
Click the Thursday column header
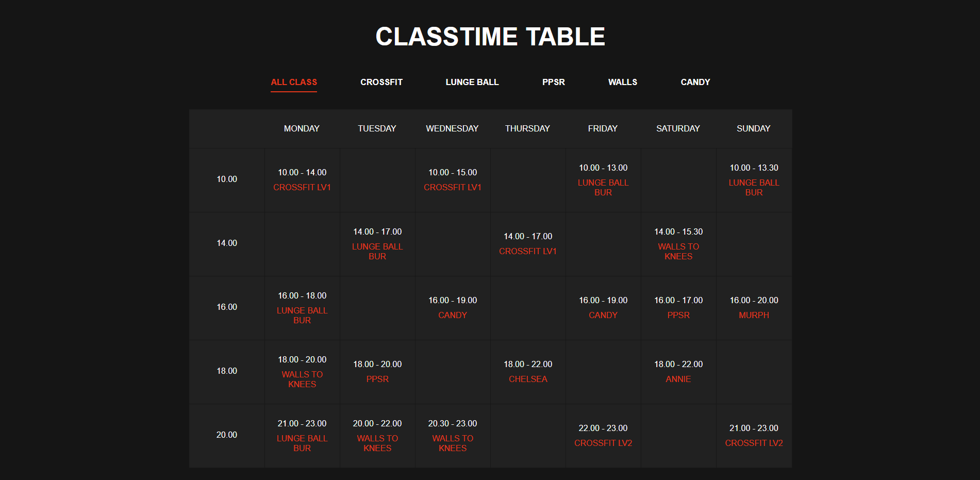527,128
